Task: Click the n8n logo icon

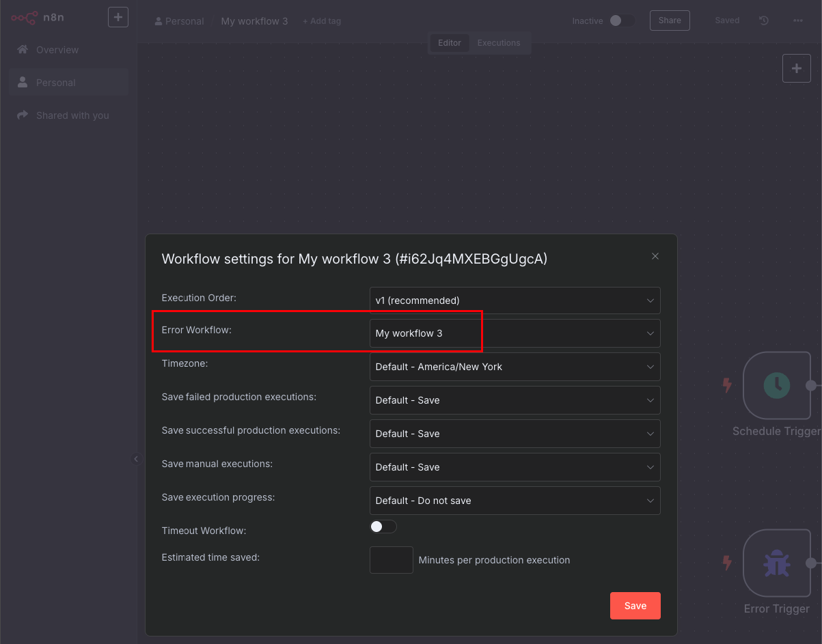Action: pyautogui.click(x=24, y=18)
